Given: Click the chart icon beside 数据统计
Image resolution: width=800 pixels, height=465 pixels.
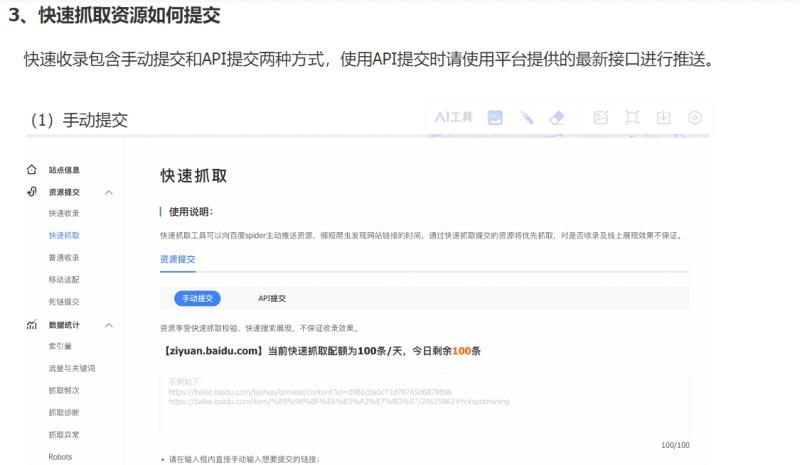Looking at the screenshot, I should coord(32,325).
